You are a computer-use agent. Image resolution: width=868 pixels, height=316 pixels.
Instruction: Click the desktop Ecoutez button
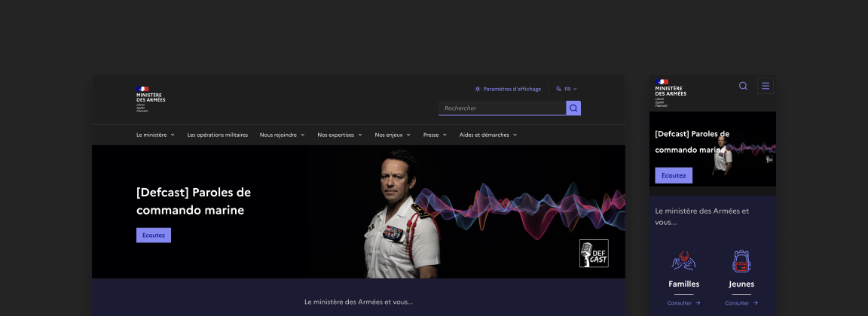click(x=154, y=235)
